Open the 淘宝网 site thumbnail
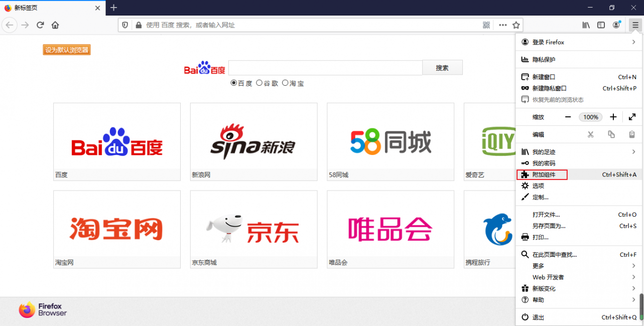This screenshot has width=644, height=326. click(x=117, y=229)
